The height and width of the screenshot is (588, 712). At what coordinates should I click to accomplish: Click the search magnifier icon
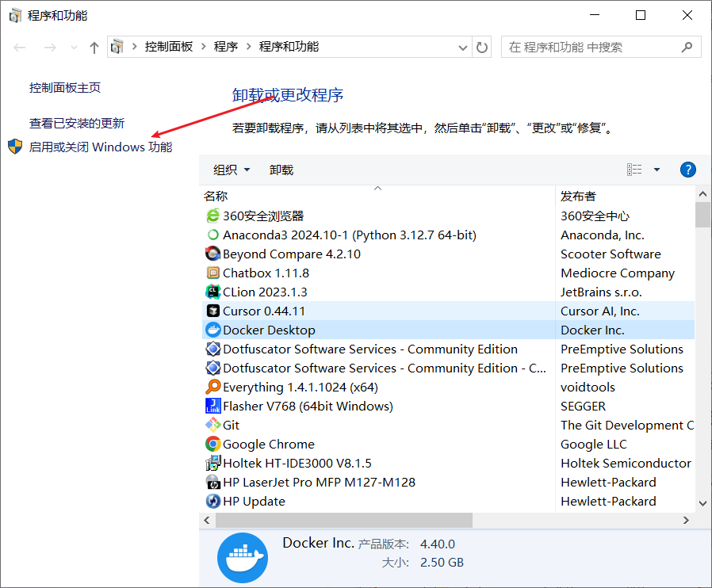tap(687, 47)
